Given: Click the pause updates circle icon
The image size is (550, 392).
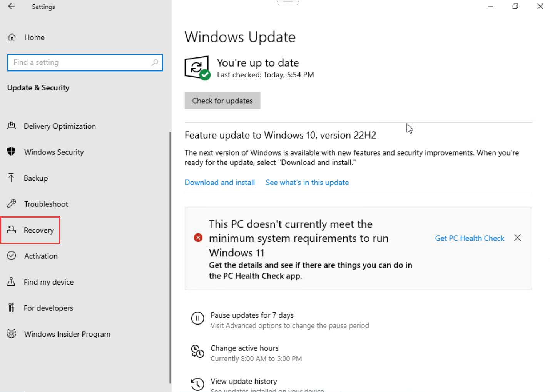Looking at the screenshot, I should pyautogui.click(x=197, y=318).
